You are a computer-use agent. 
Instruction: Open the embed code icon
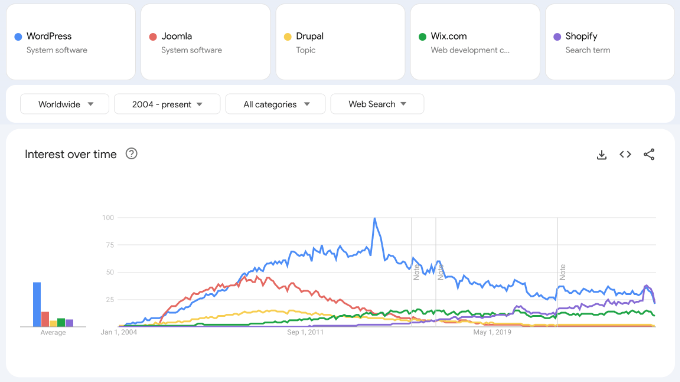[625, 154]
